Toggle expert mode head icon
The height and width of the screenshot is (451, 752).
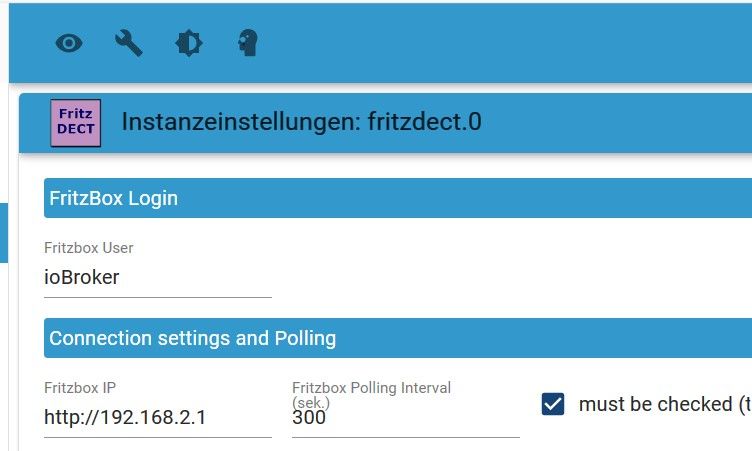(247, 43)
